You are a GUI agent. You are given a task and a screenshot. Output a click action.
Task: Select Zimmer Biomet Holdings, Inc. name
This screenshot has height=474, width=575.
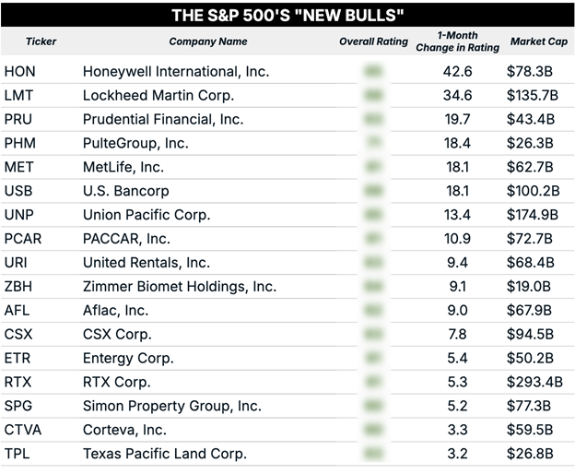point(180,287)
